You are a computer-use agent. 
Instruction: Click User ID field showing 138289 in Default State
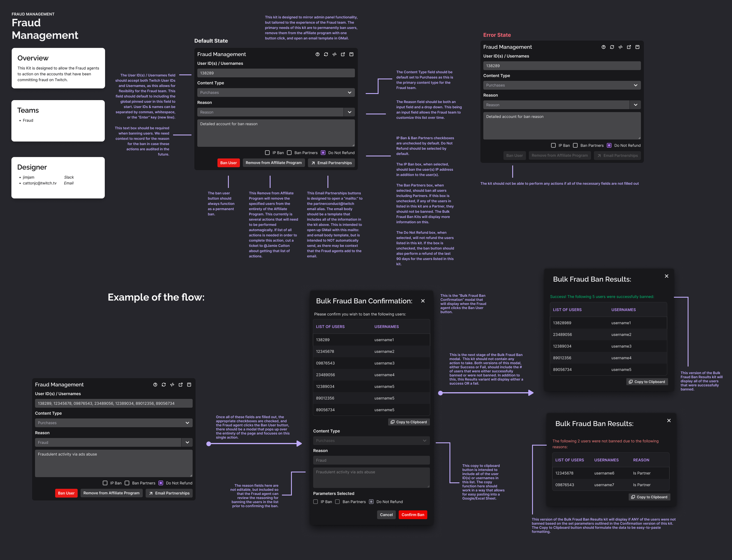pyautogui.click(x=276, y=73)
